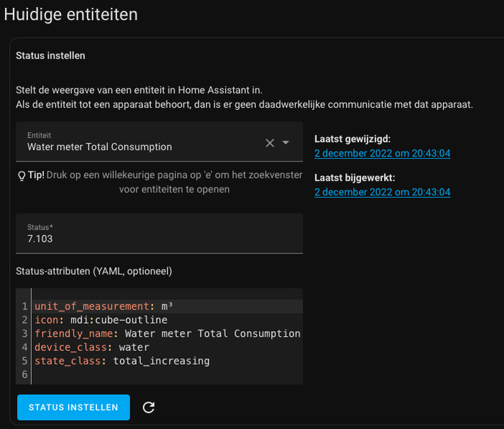The height and width of the screenshot is (429, 504).
Task: Click the Laatst bijgewerkt label
Action: tap(354, 177)
